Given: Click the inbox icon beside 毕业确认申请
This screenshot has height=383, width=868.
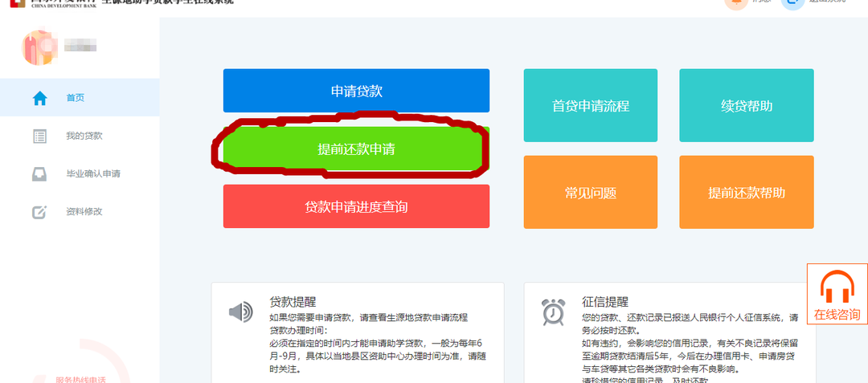Looking at the screenshot, I should tap(39, 174).
